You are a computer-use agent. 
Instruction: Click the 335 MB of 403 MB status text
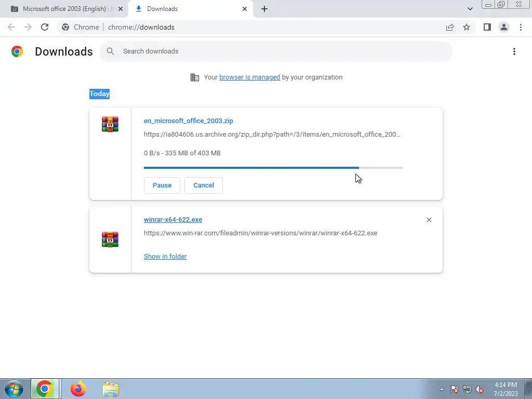click(182, 153)
